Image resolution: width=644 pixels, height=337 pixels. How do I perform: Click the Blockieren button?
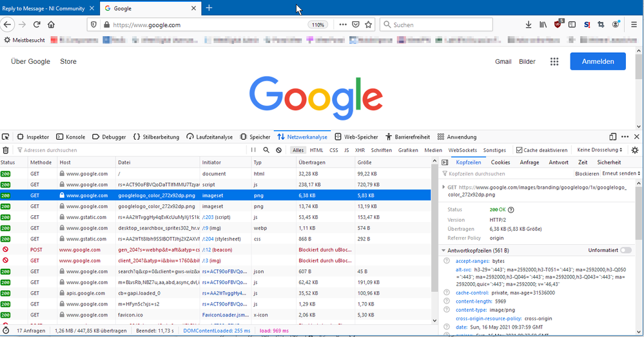(587, 173)
